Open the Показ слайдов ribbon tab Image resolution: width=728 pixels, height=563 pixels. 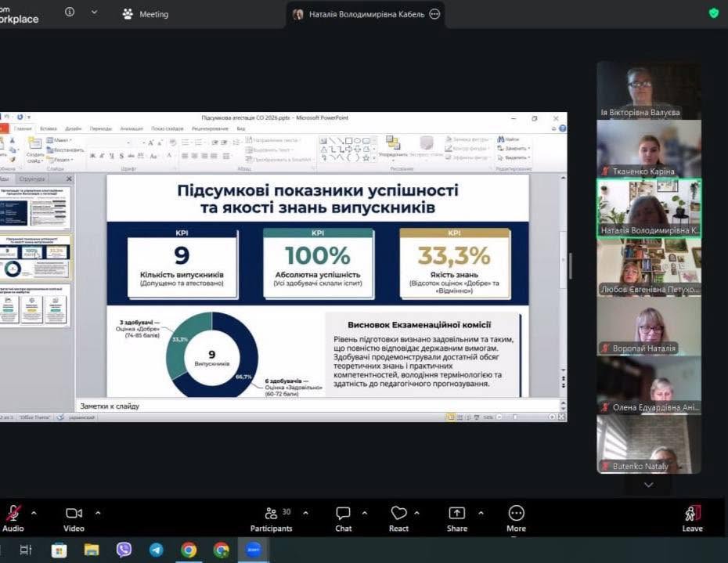[x=168, y=128]
